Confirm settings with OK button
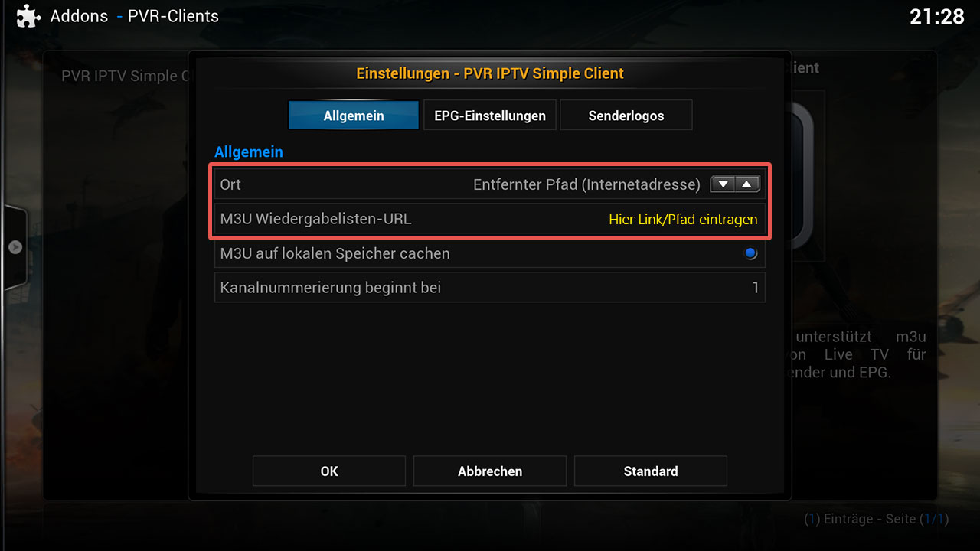The height and width of the screenshot is (551, 980). pyautogui.click(x=329, y=471)
